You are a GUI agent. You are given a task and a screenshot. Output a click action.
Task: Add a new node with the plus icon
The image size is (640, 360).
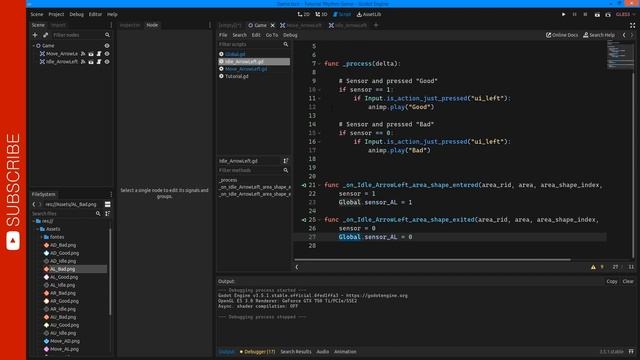click(x=35, y=35)
